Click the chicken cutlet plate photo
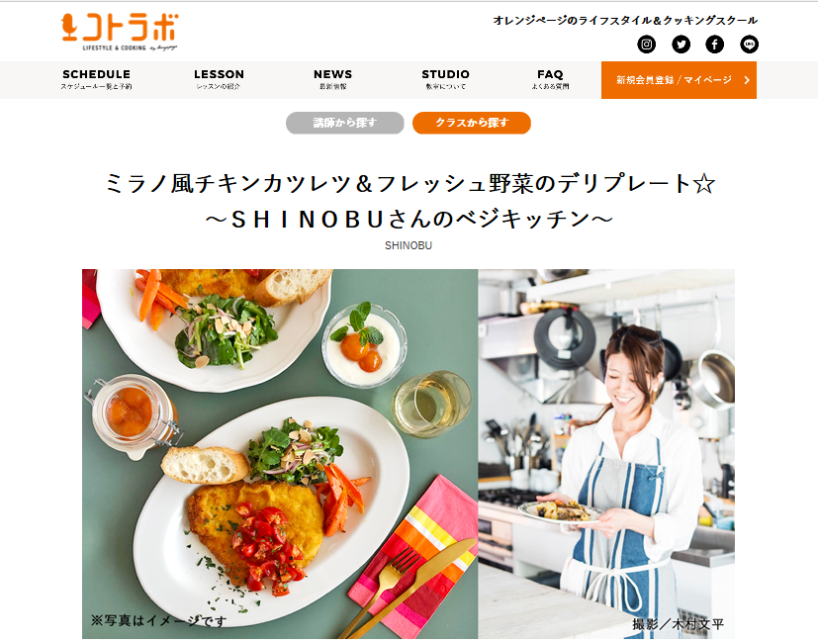Viewport: 818px width, 644px height. [280, 453]
